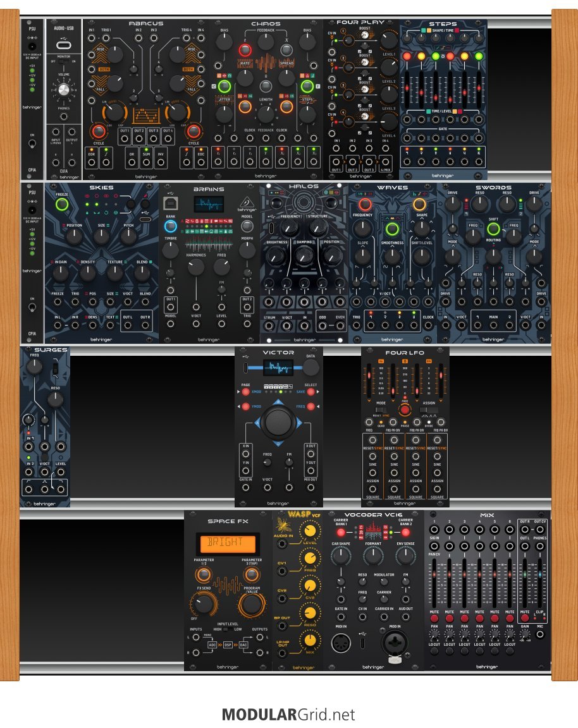Click the MIX OUT jack on Victor
The image size is (578, 728).
311,487
